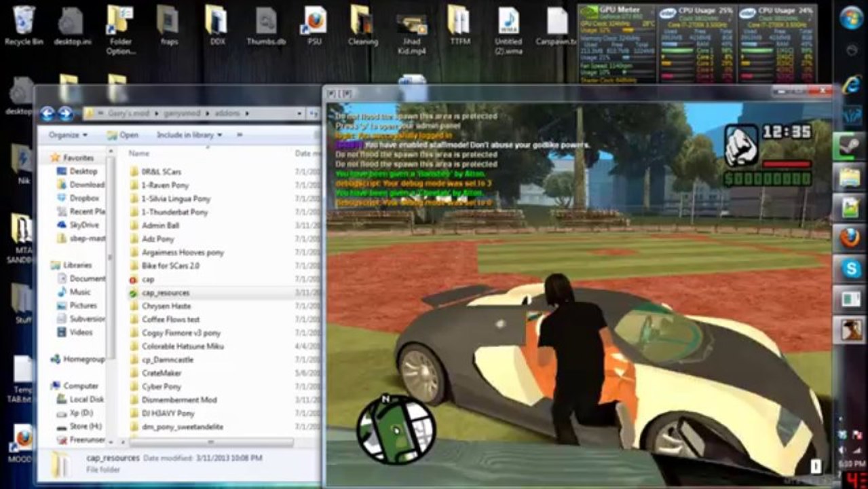Select the DJ H3AVY Pony folder
Image resolution: width=868 pixels, height=489 pixels.
162,414
